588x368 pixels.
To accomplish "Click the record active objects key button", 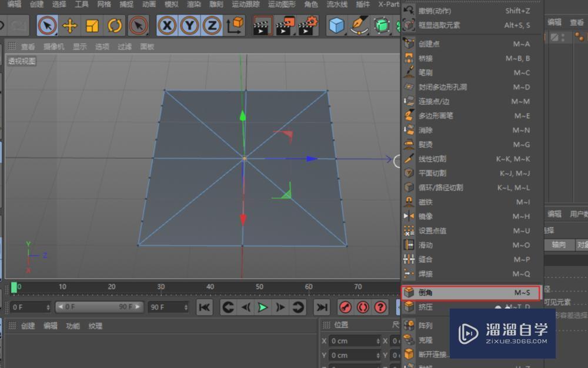I will 345,307.
